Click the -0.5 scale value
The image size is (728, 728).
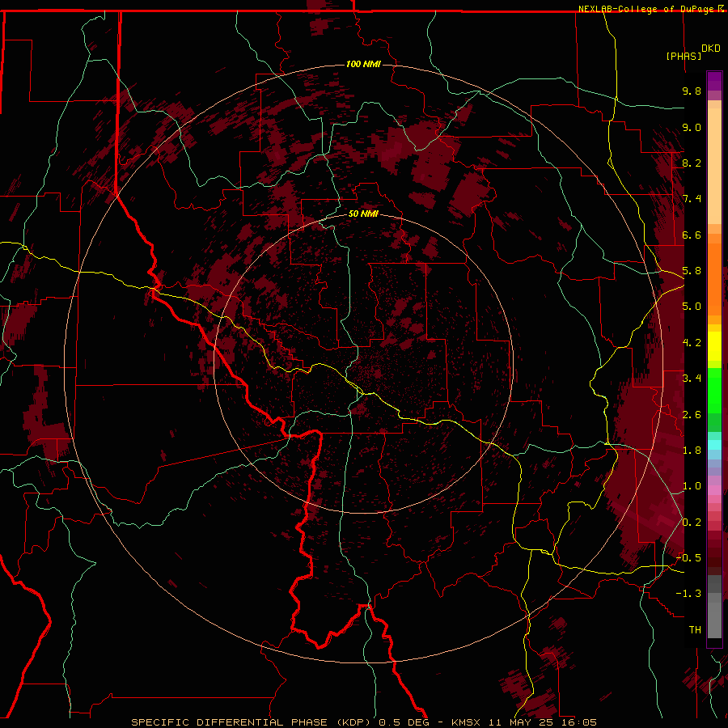688,558
